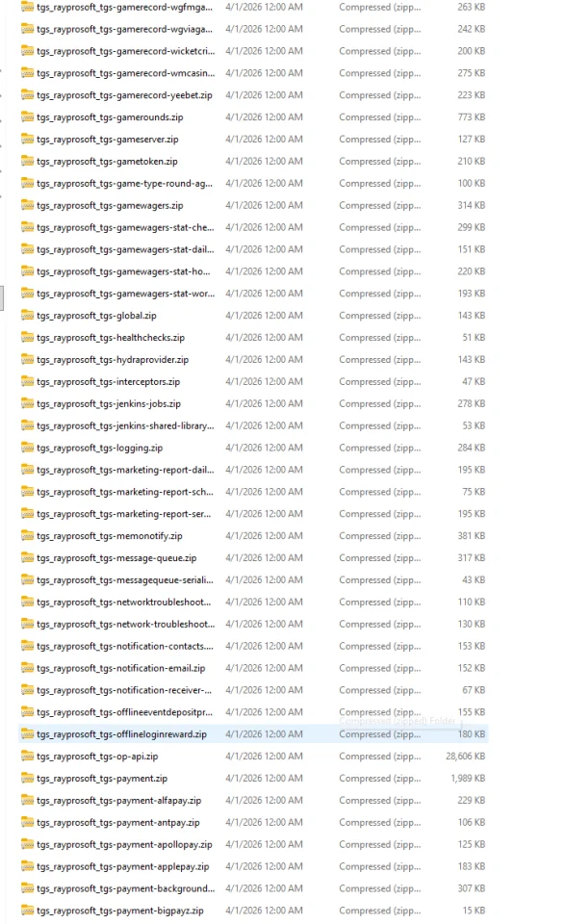This screenshot has height=924, width=564.
Task: Select the 284 KB size cell
Action: [472, 448]
